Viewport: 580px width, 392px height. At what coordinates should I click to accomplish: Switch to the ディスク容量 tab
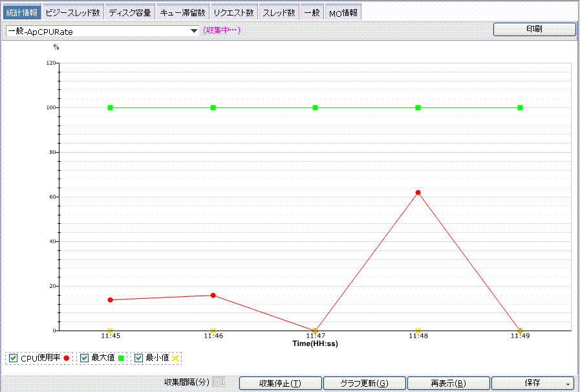tap(129, 13)
